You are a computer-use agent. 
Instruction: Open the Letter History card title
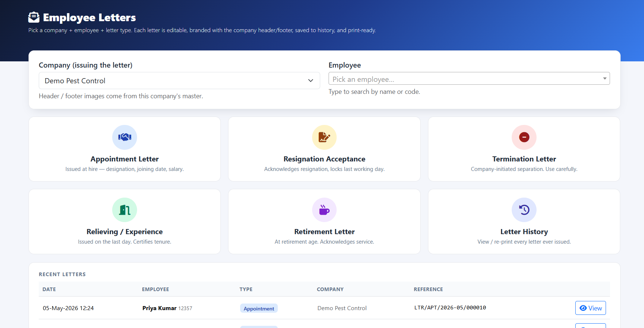[x=524, y=232]
